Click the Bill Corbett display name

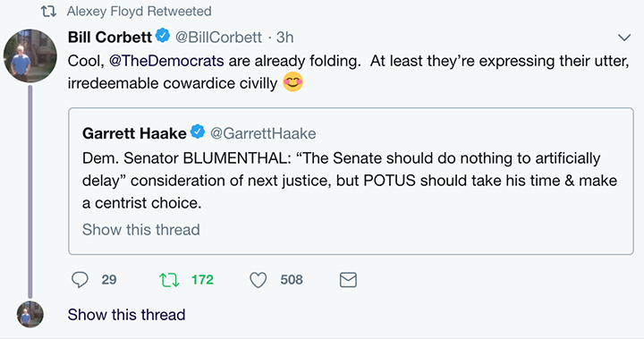(110, 38)
